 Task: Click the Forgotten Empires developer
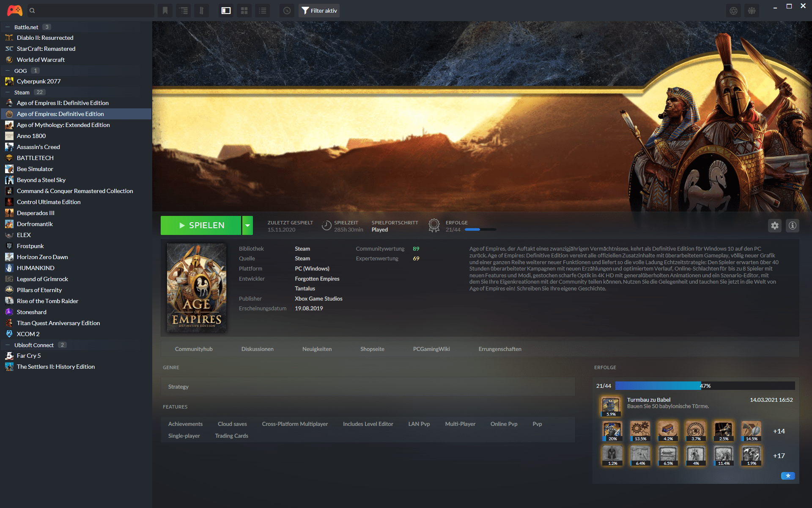317,279
